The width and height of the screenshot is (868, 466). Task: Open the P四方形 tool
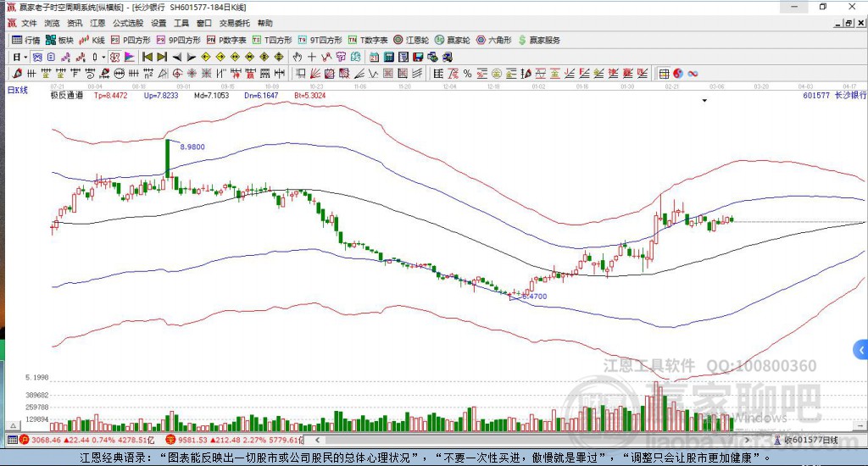(131, 40)
